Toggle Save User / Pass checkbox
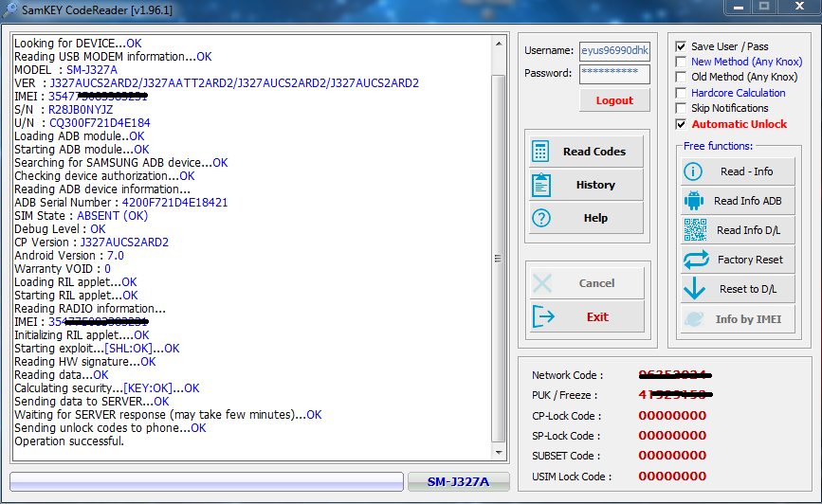The height and width of the screenshot is (504, 822). (681, 46)
